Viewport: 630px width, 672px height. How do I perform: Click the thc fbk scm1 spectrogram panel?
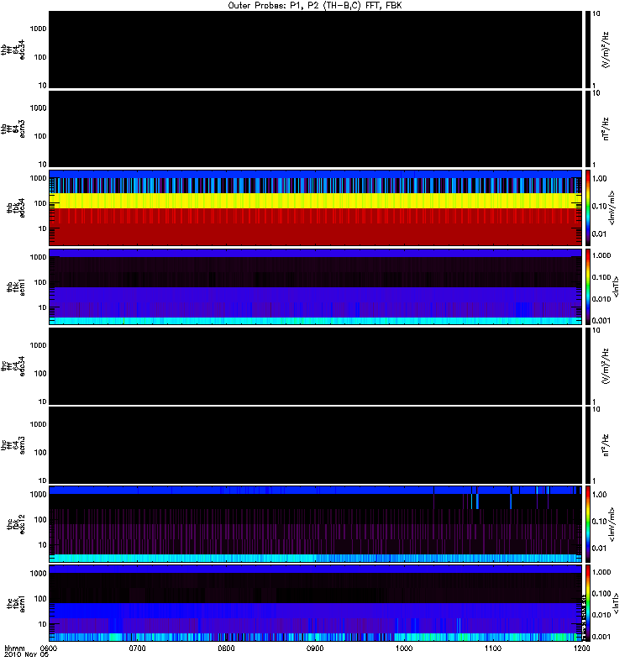pos(316,603)
